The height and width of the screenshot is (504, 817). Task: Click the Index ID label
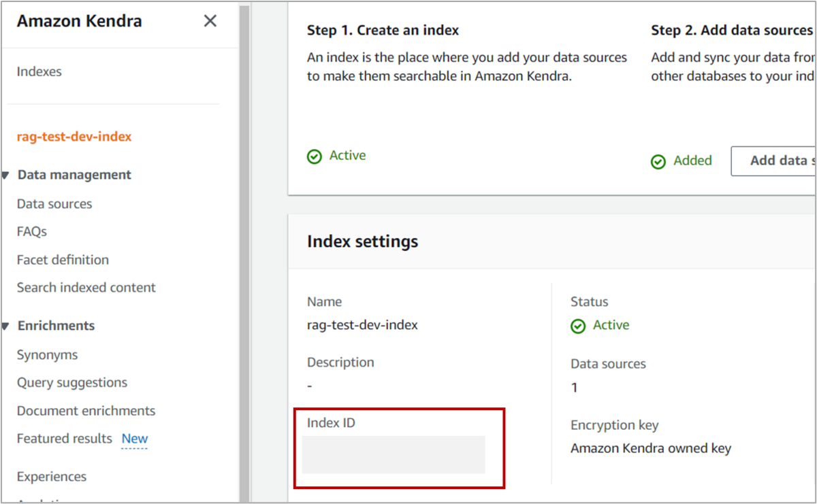click(332, 422)
